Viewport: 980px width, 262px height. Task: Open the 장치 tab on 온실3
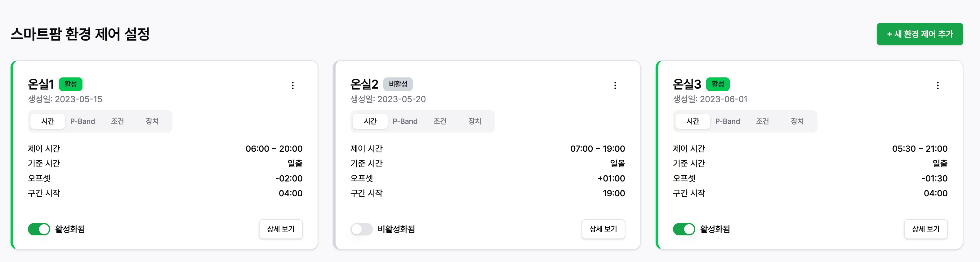click(x=796, y=121)
